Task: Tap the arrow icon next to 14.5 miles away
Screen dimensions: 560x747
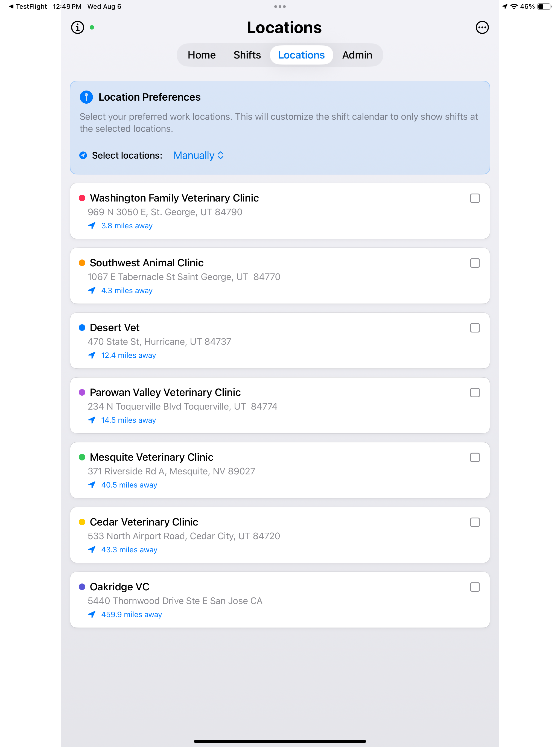Action: click(x=92, y=420)
